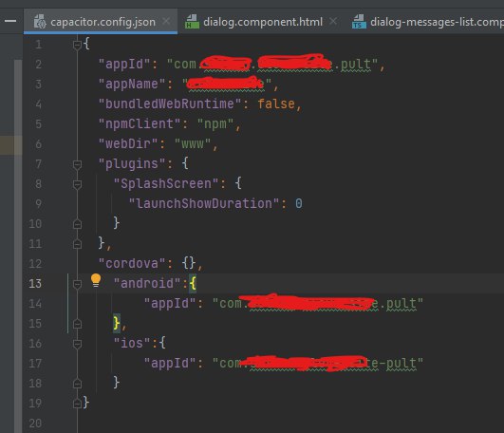504x433 pixels.
Task: Click the "cordova" key
Action: point(132,264)
